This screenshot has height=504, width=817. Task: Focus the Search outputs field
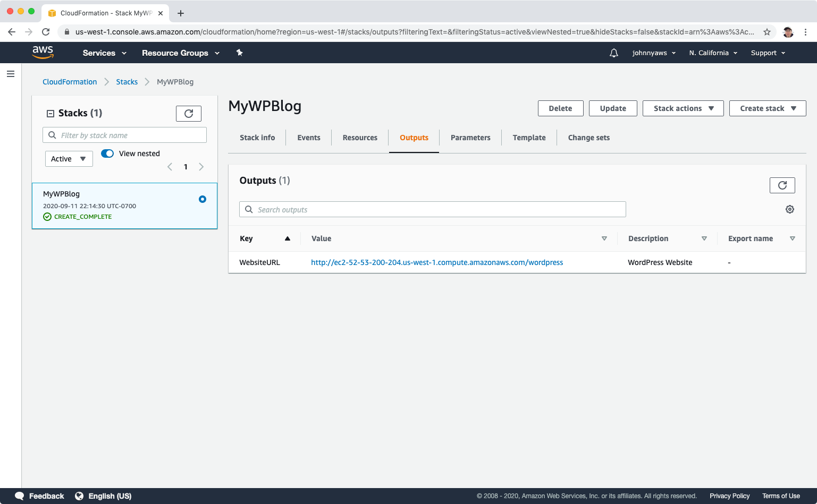433,209
